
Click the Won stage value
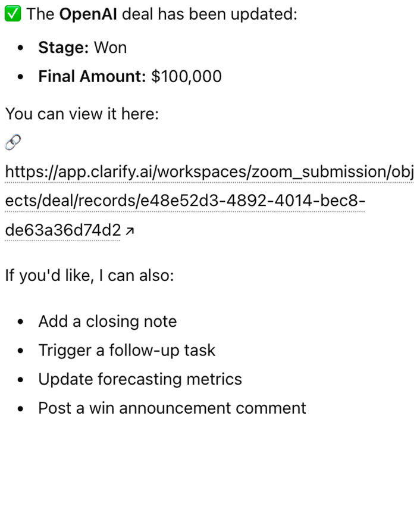click(x=110, y=48)
